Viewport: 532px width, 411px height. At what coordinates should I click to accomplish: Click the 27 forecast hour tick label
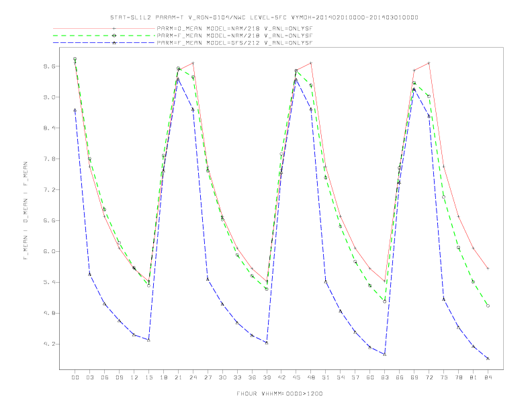coord(208,377)
